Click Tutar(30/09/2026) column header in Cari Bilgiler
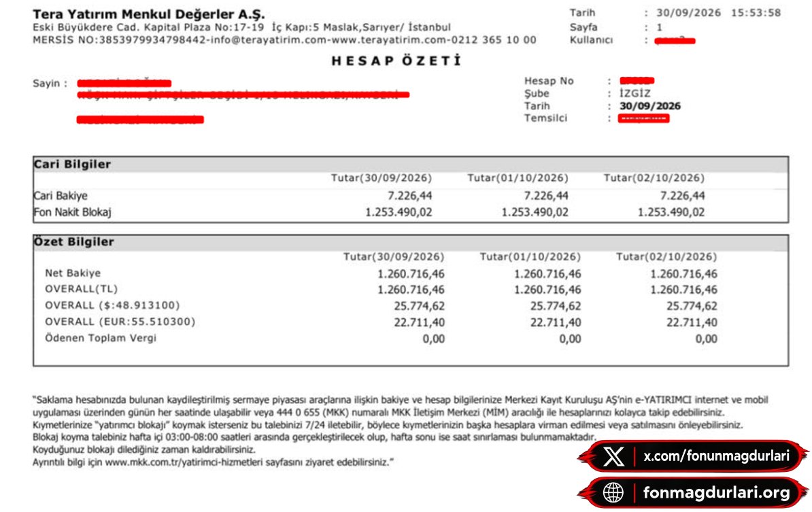Image resolution: width=812 pixels, height=512 pixels. [x=381, y=178]
